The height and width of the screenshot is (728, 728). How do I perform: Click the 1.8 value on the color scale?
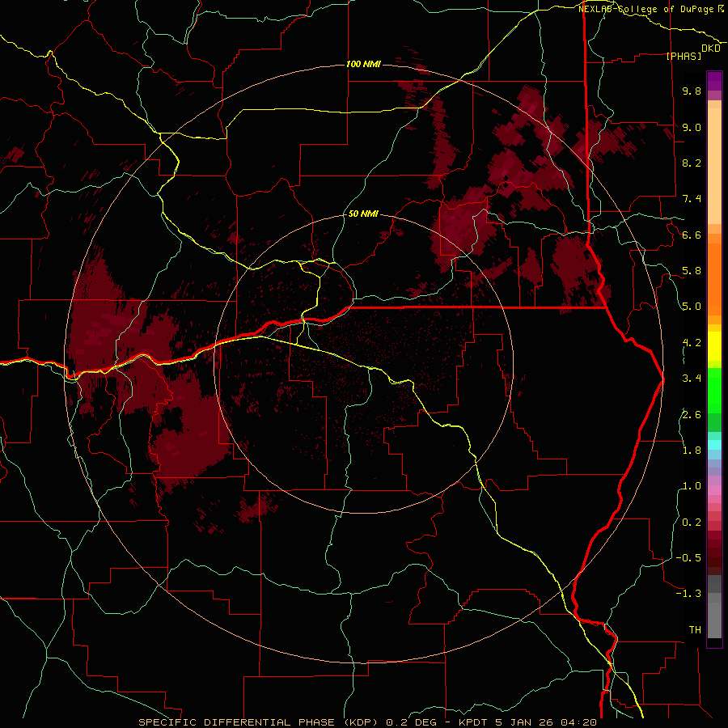(x=692, y=451)
